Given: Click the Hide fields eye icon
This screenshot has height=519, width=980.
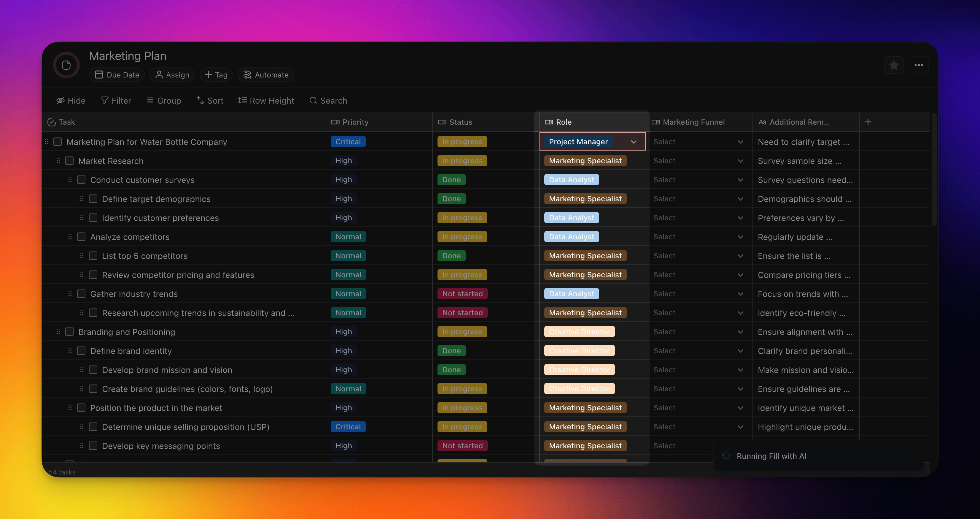Looking at the screenshot, I should [61, 101].
